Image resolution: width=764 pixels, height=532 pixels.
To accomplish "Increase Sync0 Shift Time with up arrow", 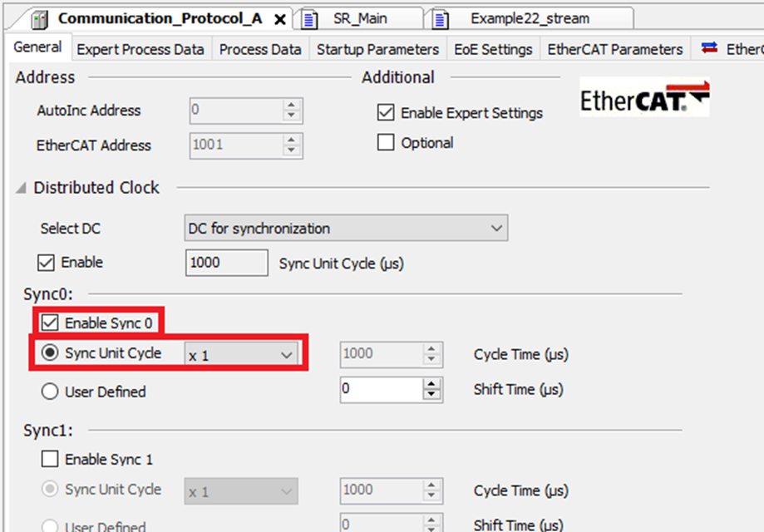I will 431,384.
